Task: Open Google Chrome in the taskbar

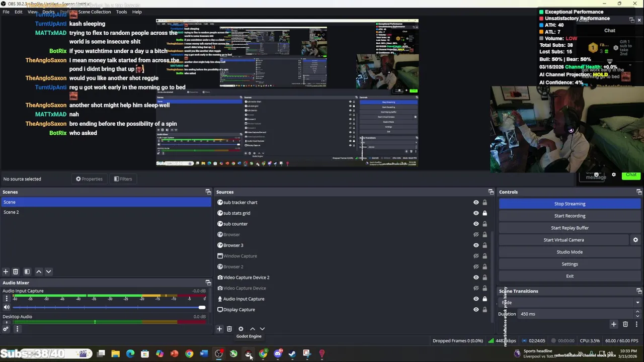Action: pos(189,354)
